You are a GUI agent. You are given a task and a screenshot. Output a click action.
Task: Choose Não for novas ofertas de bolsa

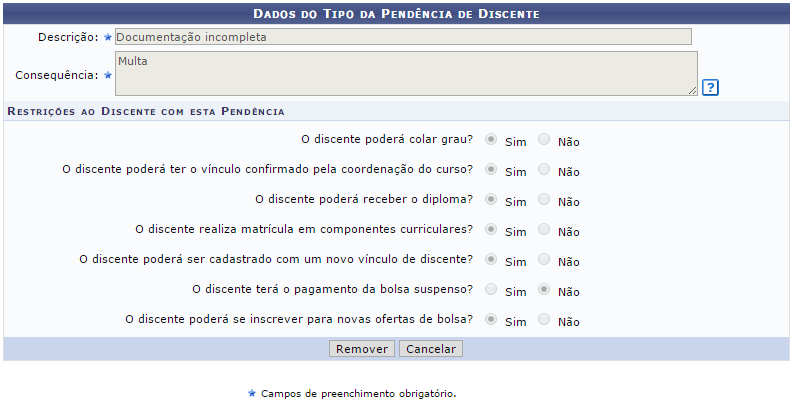click(543, 319)
